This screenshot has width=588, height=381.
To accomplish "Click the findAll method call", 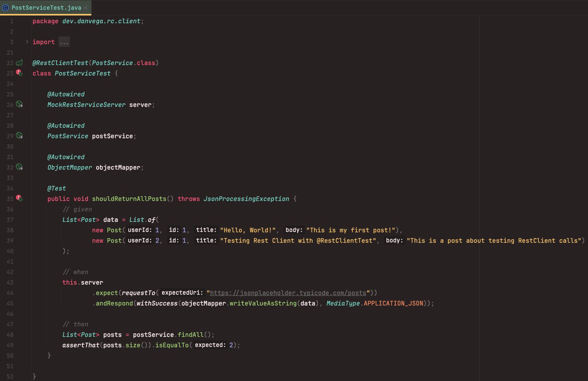I will [191, 335].
